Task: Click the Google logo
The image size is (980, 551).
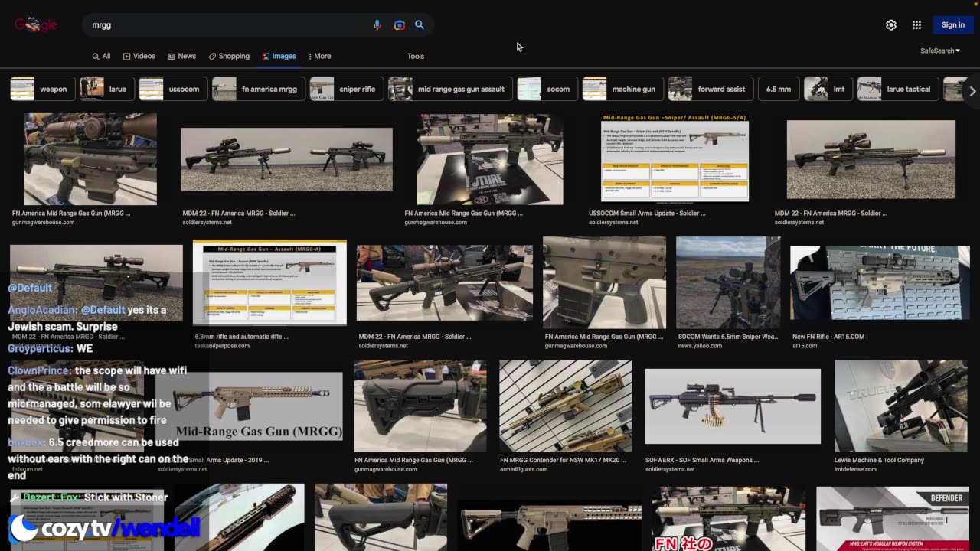Action: coord(35,25)
